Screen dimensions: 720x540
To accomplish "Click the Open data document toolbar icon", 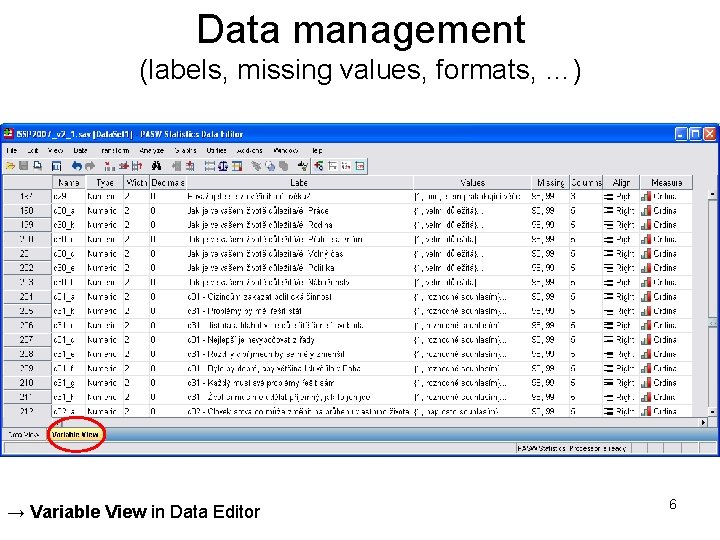I will click(x=10, y=166).
